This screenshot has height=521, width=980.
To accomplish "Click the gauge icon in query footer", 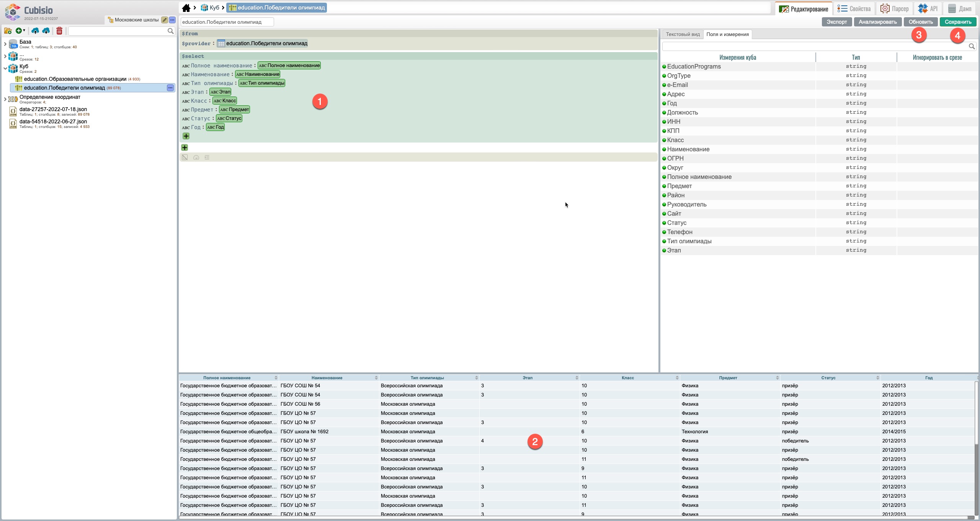I will coord(196,157).
